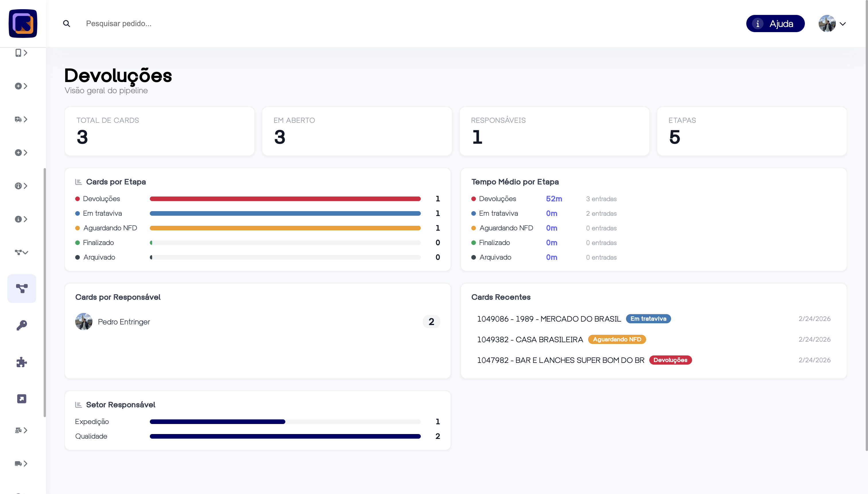The width and height of the screenshot is (868, 494).
Task: Click the chart icon beside Cards por Etapa
Action: click(x=78, y=182)
